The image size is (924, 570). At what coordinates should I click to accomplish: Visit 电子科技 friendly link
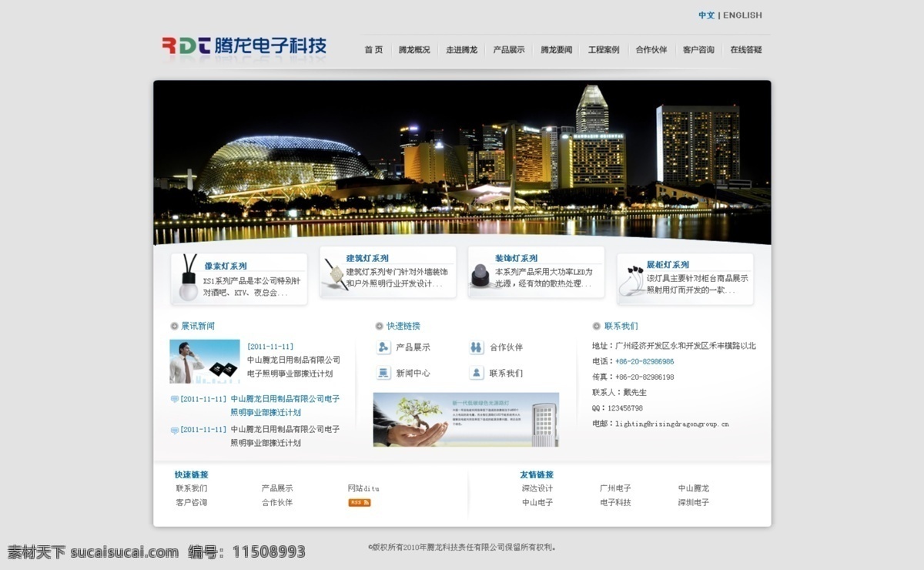(615, 502)
